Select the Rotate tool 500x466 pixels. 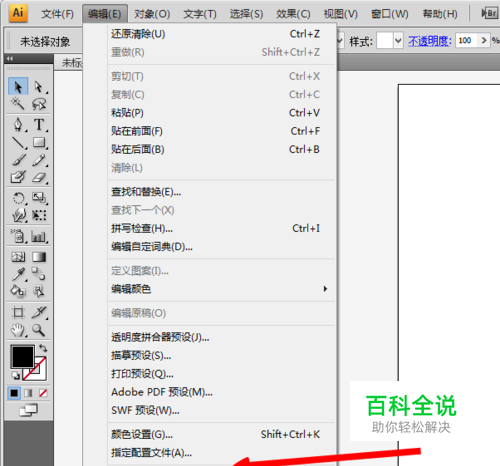18,198
